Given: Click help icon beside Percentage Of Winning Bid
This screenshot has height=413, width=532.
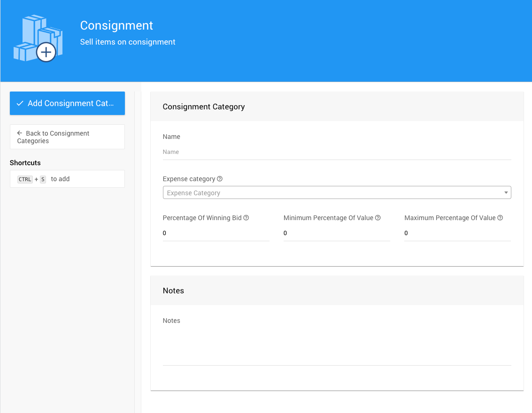Looking at the screenshot, I should pyautogui.click(x=246, y=218).
